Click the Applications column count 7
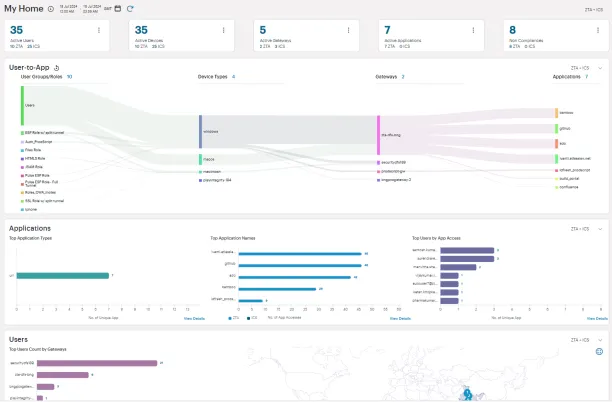 [587, 77]
